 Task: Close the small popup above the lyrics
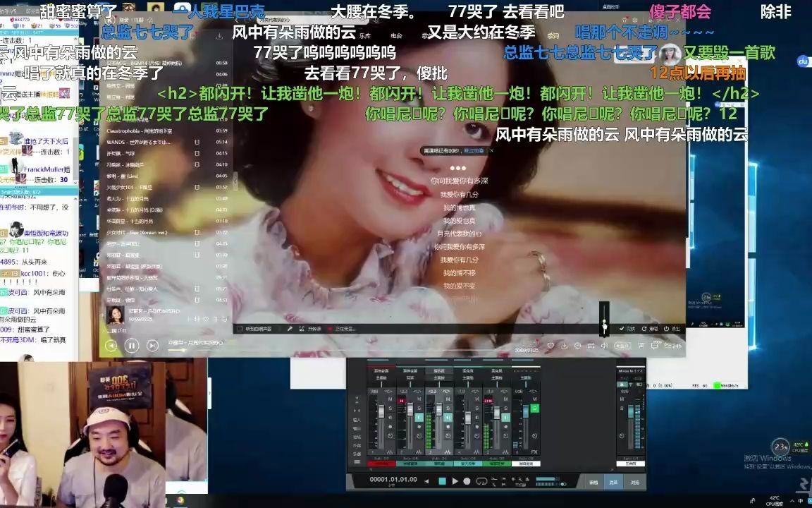coord(491,151)
